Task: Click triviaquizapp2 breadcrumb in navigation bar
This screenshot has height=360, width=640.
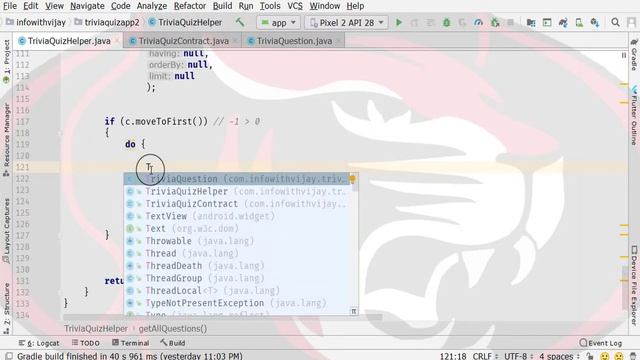Action: pos(107,22)
